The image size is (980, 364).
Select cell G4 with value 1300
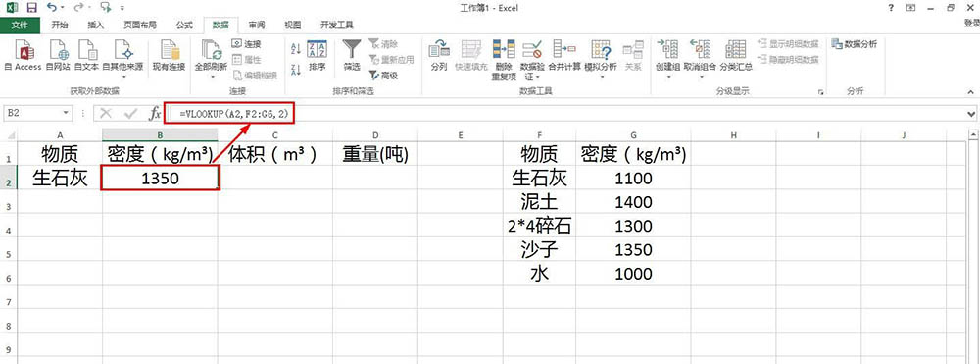click(x=634, y=226)
